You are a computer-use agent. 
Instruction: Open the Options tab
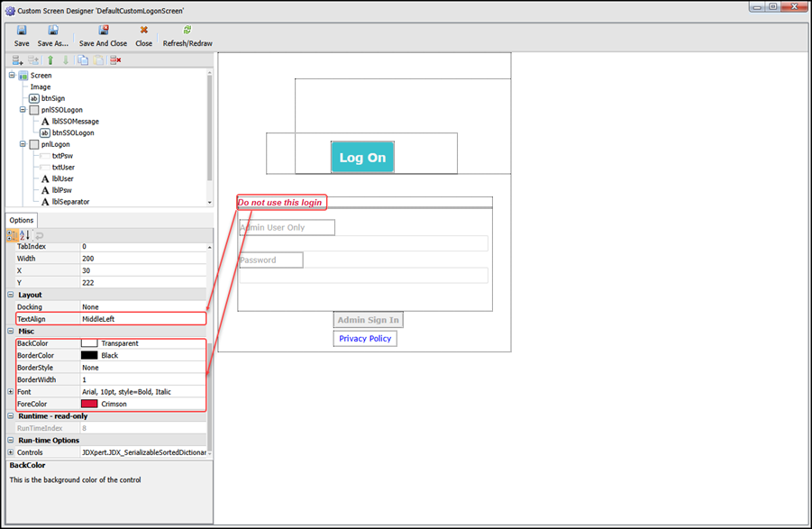(22, 220)
